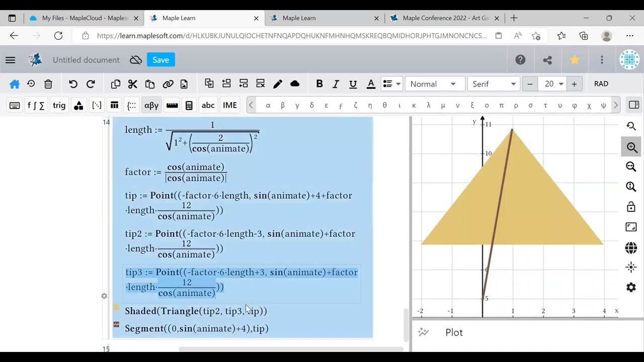Image resolution: width=644 pixels, height=362 pixels.
Task: Open the calculator palette
Action: [189, 106]
